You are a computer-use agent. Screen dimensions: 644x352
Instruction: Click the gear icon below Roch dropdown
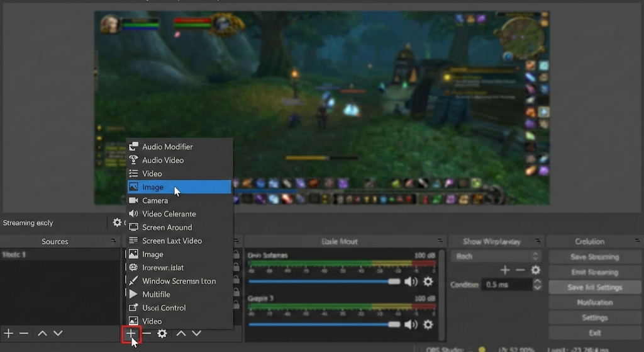535,270
